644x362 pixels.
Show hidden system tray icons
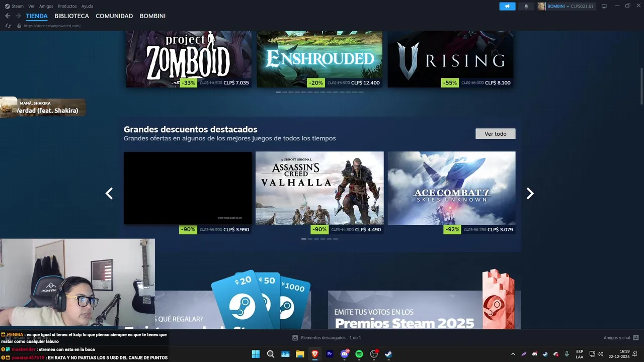click(513, 354)
